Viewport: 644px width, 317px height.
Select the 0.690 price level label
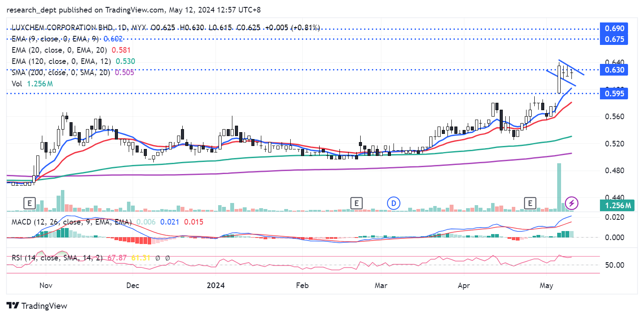614,29
